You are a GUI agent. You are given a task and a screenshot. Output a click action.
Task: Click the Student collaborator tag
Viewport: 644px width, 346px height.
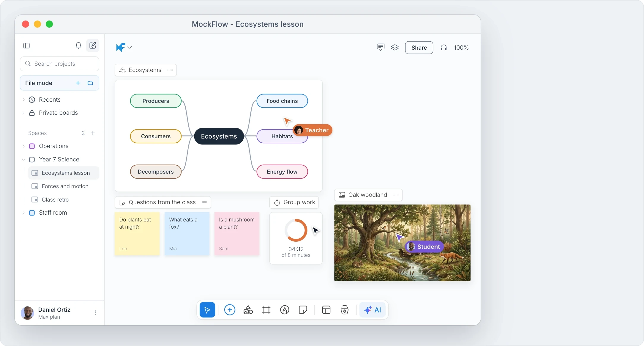[x=424, y=247]
